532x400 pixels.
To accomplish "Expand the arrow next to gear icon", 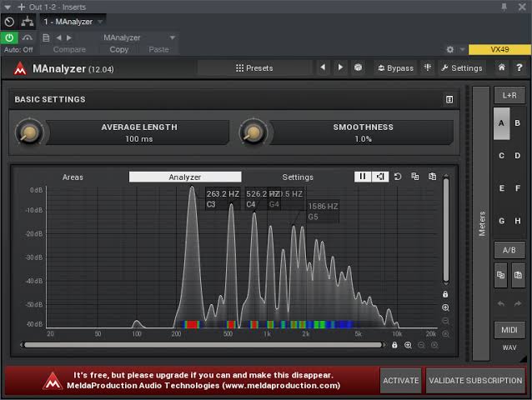I will coord(462,49).
